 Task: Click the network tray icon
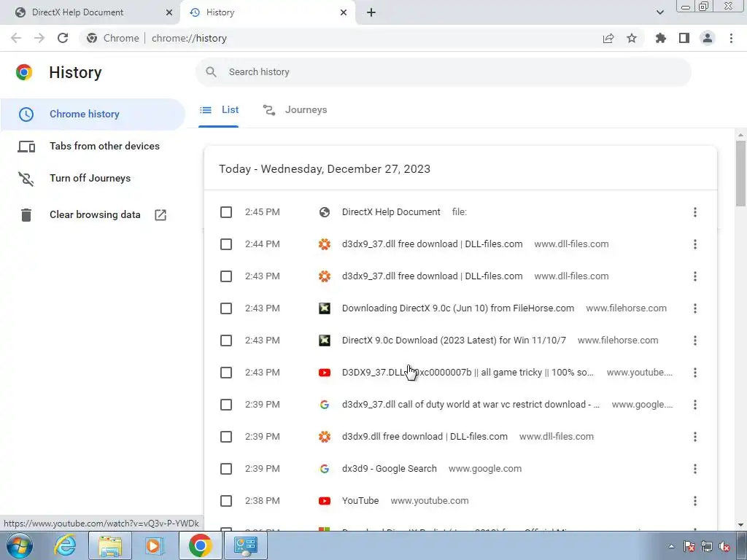point(706,546)
